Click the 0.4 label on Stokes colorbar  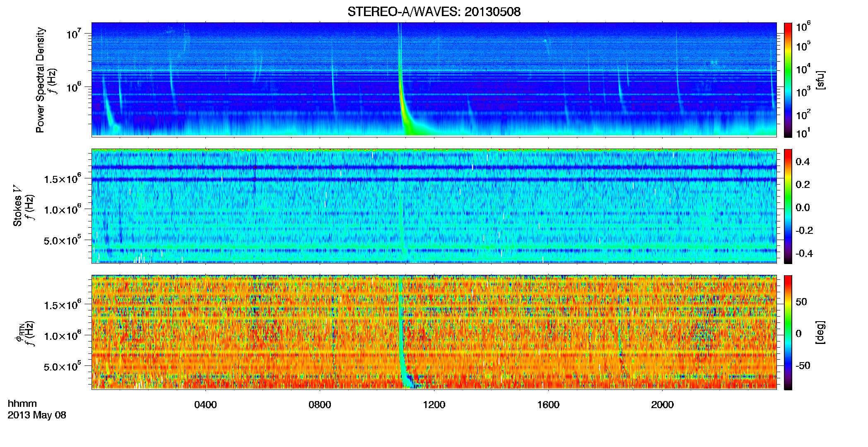tap(803, 162)
